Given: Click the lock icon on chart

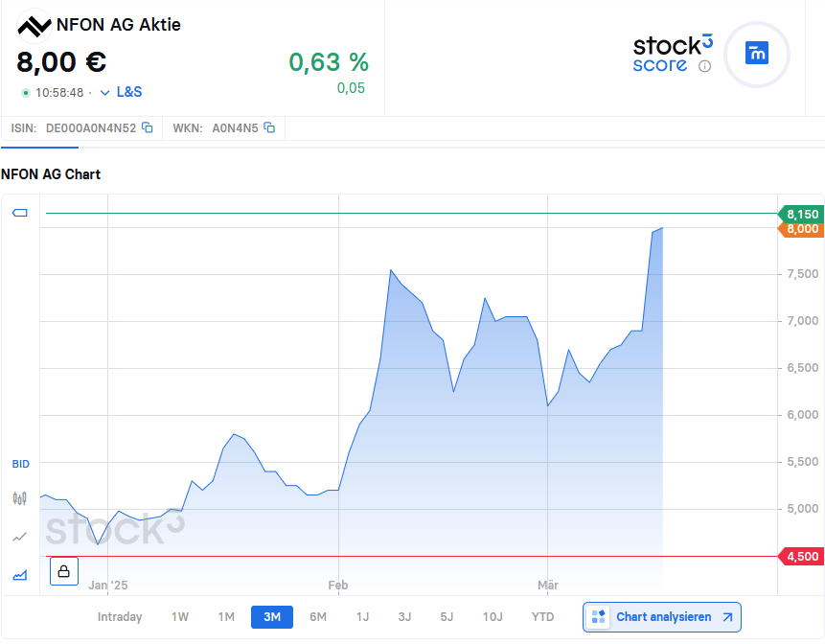Looking at the screenshot, I should pyautogui.click(x=63, y=571).
